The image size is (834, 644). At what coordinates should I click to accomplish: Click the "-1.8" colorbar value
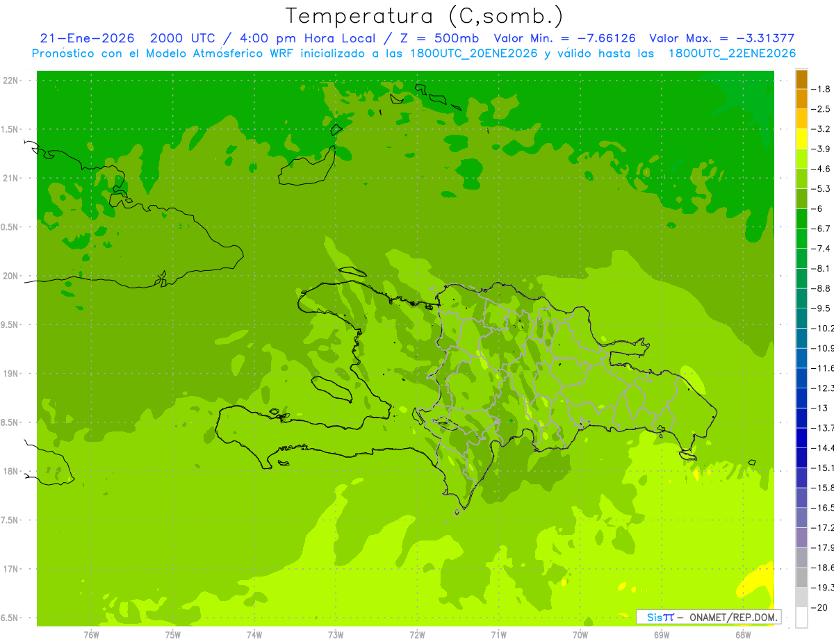point(821,89)
